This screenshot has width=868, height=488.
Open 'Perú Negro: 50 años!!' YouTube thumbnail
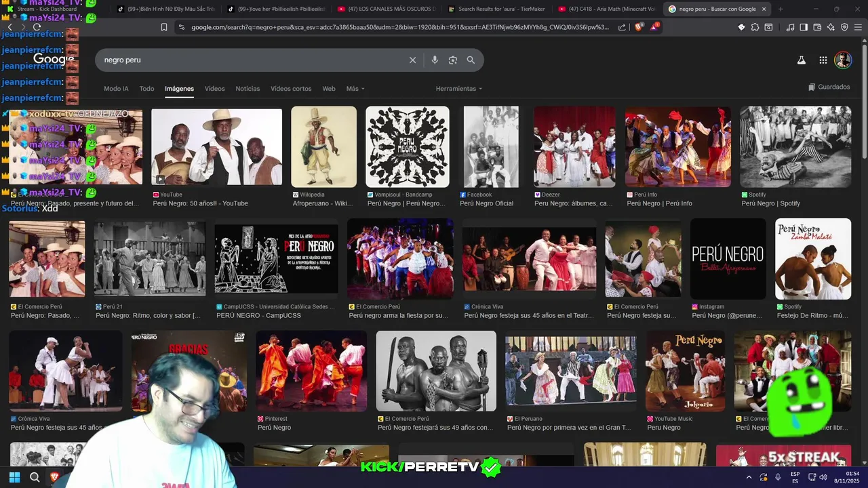coord(216,147)
